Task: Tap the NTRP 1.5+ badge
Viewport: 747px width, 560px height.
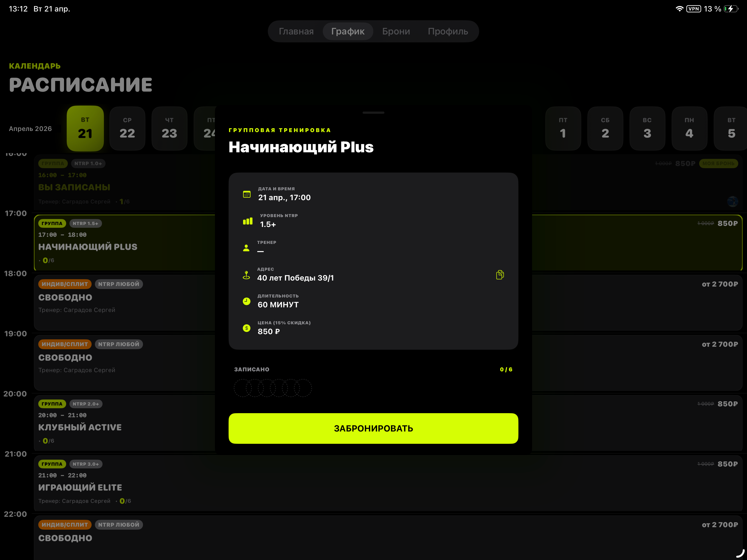Action: click(85, 223)
